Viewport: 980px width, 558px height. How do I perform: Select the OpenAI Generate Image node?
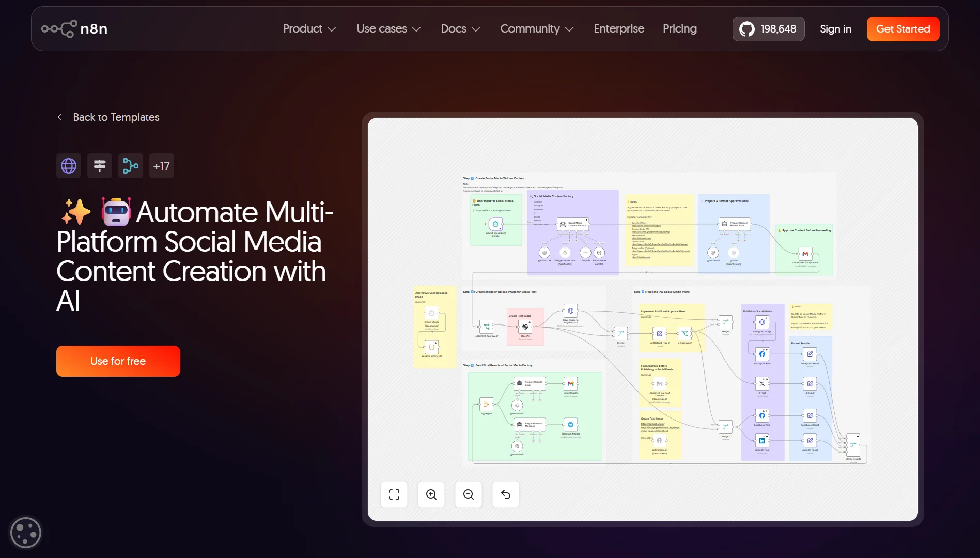pos(525,327)
